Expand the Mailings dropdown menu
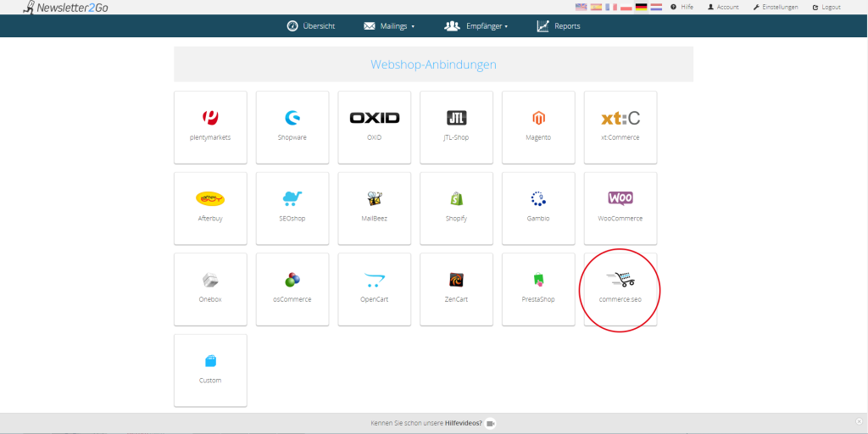The image size is (868, 434). (x=389, y=26)
